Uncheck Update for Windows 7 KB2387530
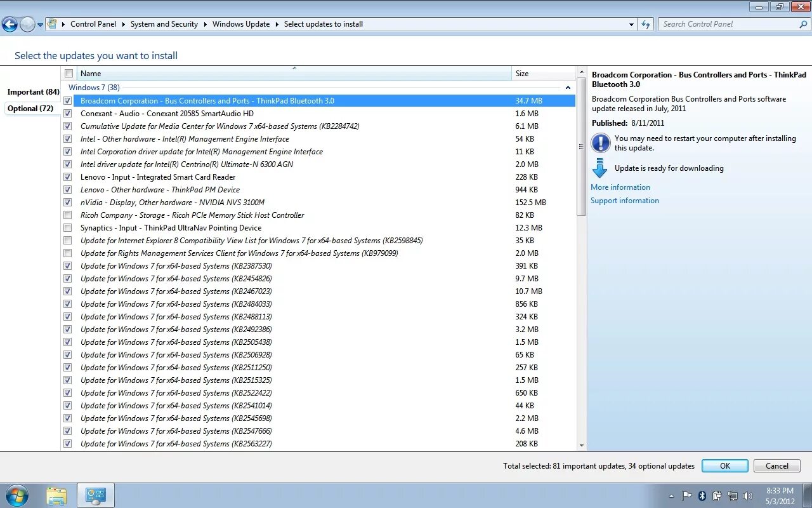Viewport: 812px width, 508px height. (68, 265)
